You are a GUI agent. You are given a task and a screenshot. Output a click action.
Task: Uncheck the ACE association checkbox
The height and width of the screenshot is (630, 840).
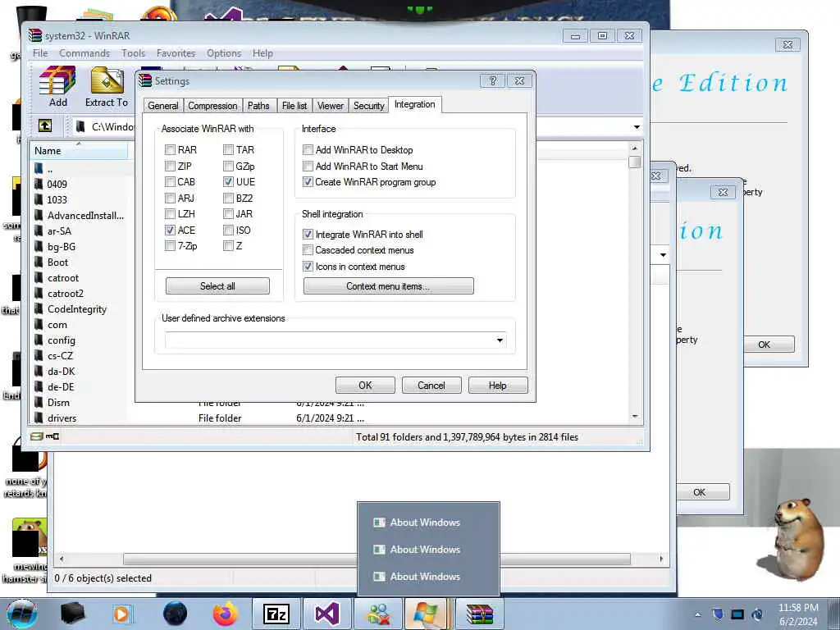pyautogui.click(x=170, y=230)
